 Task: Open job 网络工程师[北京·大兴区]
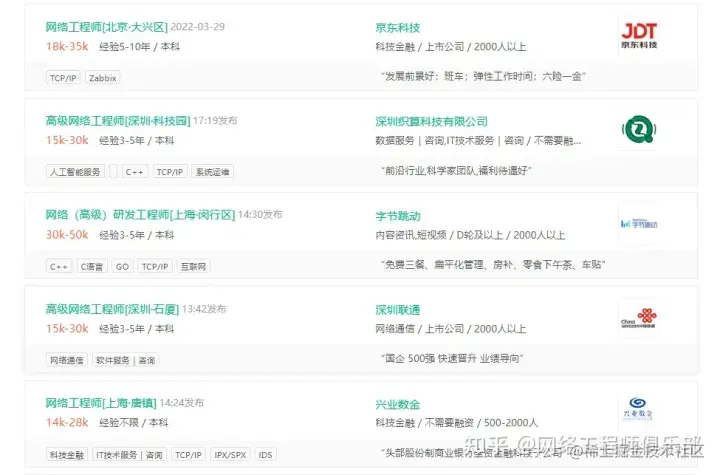tap(107, 27)
